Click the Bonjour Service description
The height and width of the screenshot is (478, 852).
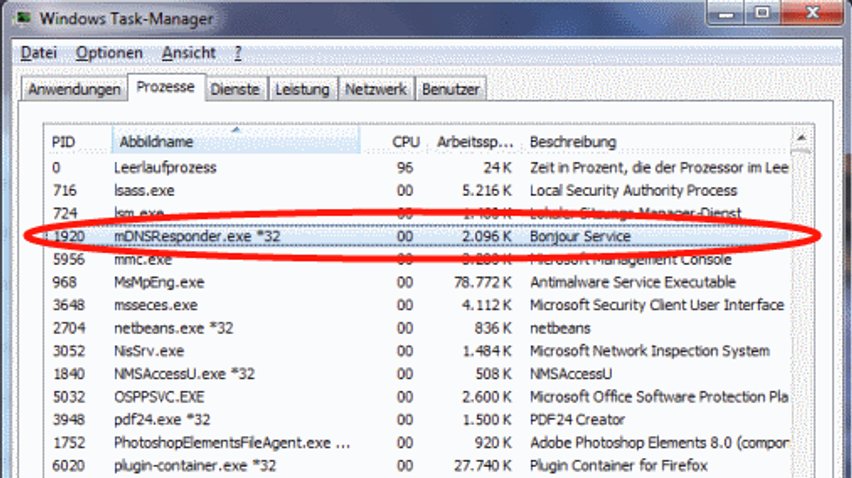(x=580, y=236)
